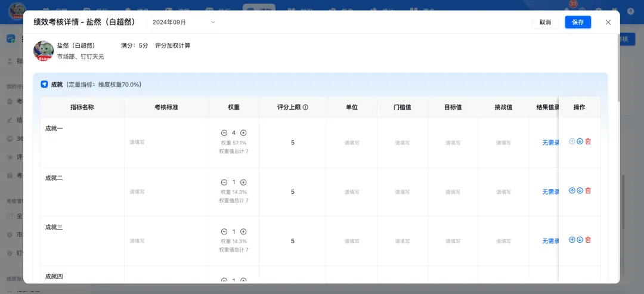Screen dimensions: 644x294
Task: Click the 门槛值 field for 成就二
Action: (402, 192)
